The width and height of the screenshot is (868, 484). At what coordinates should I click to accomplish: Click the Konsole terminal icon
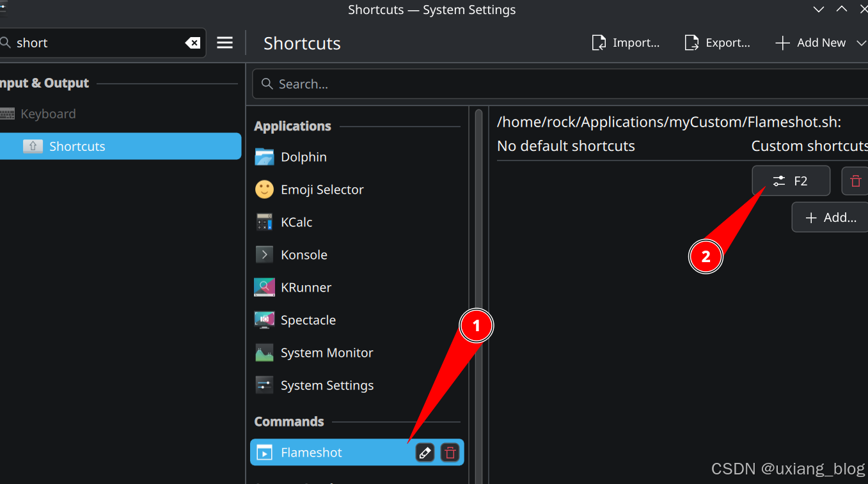tap(264, 254)
